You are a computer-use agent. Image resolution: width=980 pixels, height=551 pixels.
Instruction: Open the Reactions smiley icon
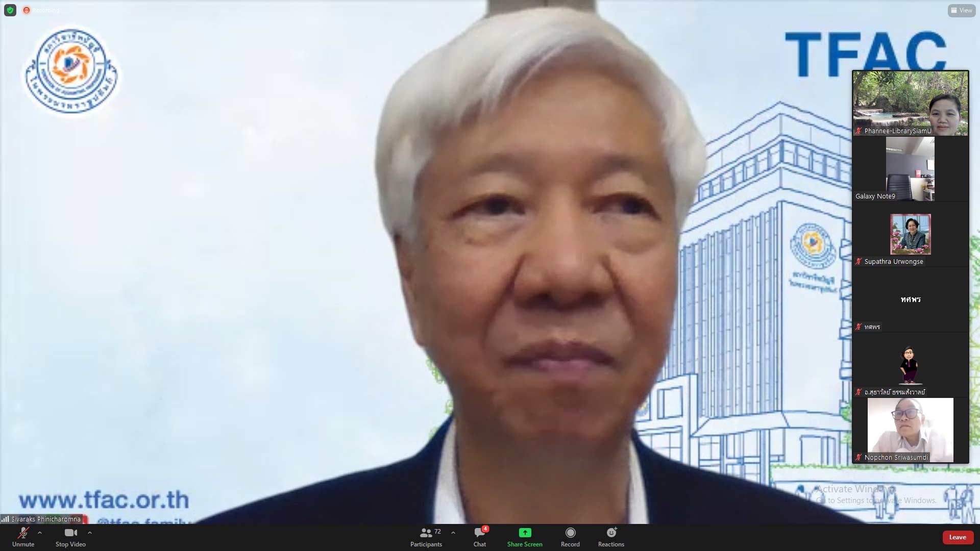[611, 533]
